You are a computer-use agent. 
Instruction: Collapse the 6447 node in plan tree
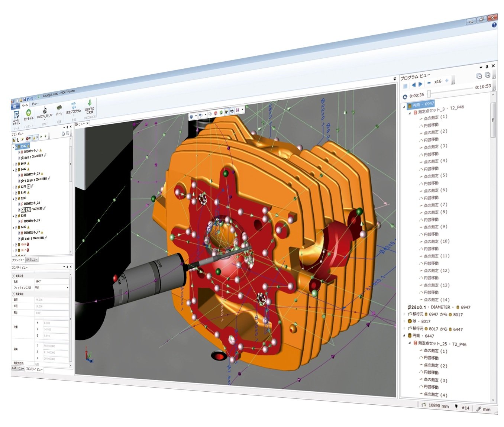click(x=13, y=170)
